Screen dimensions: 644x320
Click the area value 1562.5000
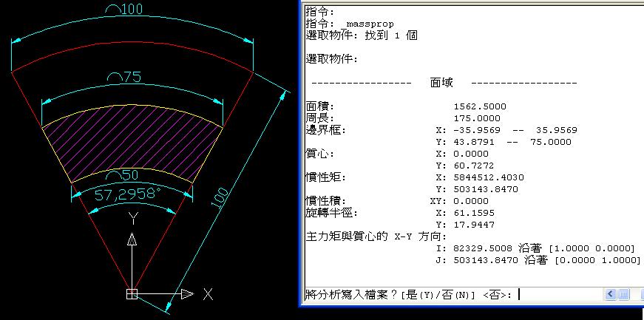pos(480,106)
